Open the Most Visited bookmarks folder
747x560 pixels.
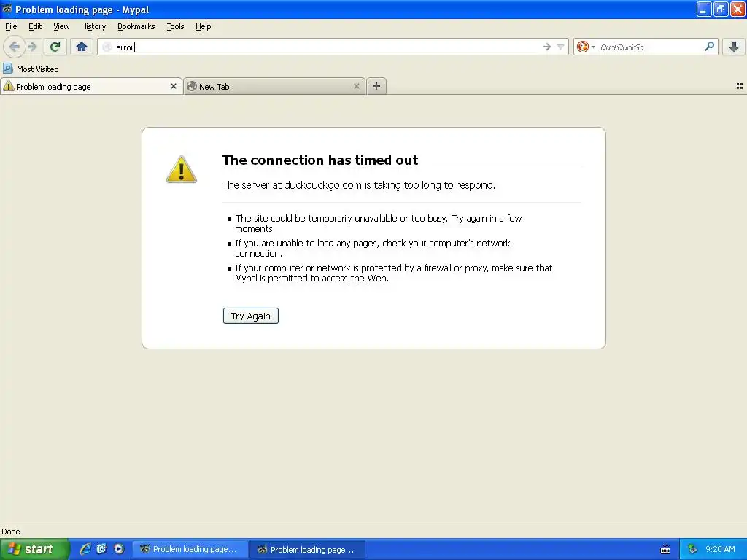(31, 69)
